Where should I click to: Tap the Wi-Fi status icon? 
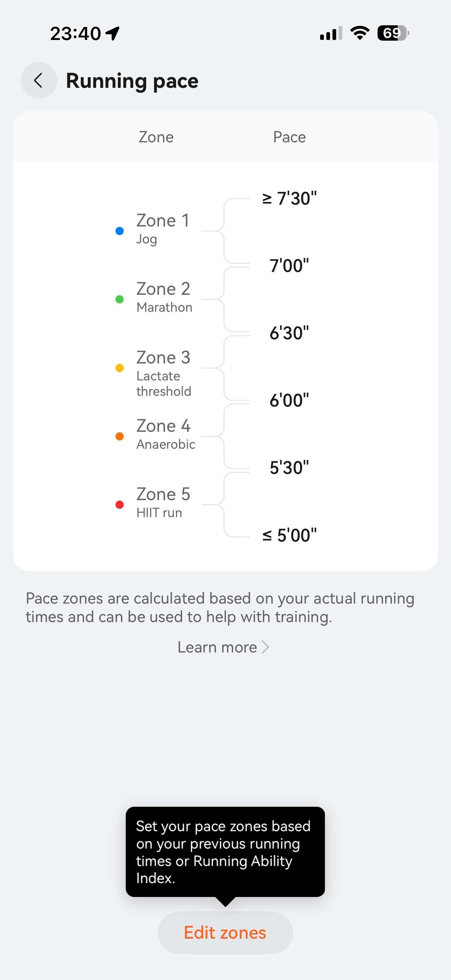(360, 33)
